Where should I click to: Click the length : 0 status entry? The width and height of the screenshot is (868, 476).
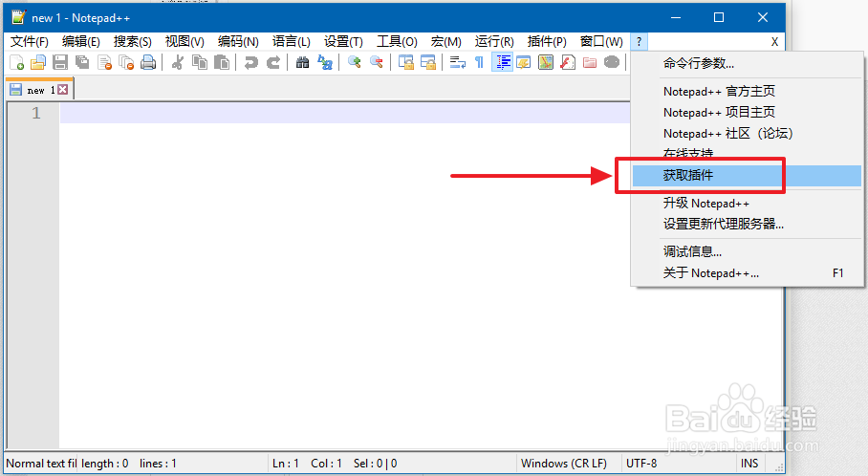(x=104, y=464)
